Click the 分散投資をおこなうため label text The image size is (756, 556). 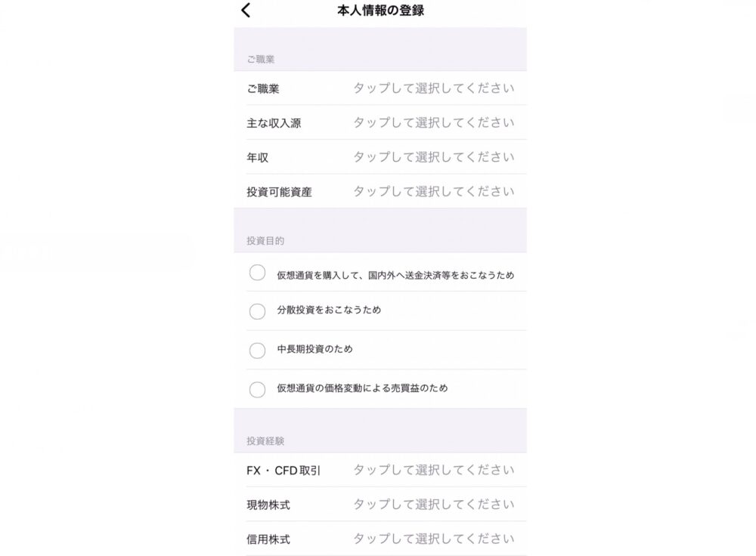coord(329,310)
